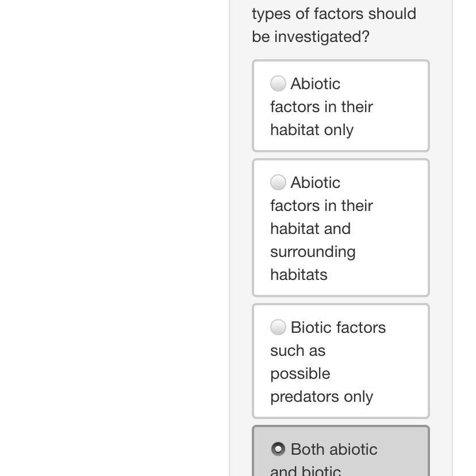476x476 pixels.
Task: Click the question text 'be investigated?'
Action: [x=310, y=37]
